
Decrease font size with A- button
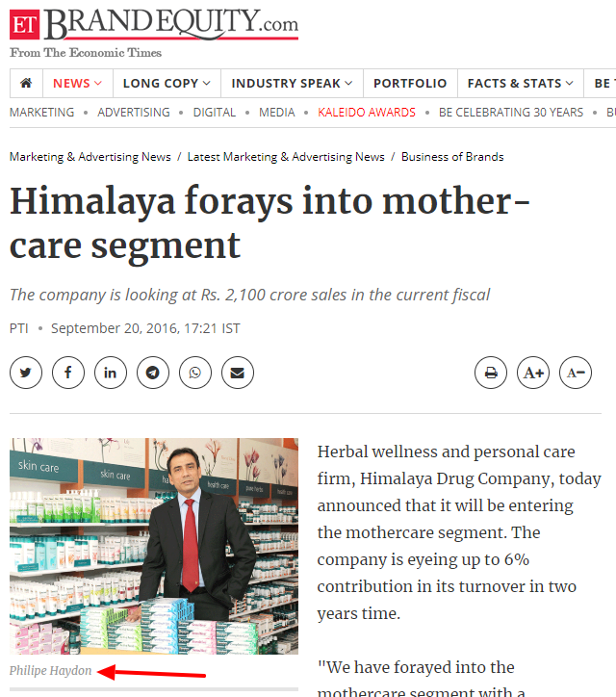(x=576, y=373)
